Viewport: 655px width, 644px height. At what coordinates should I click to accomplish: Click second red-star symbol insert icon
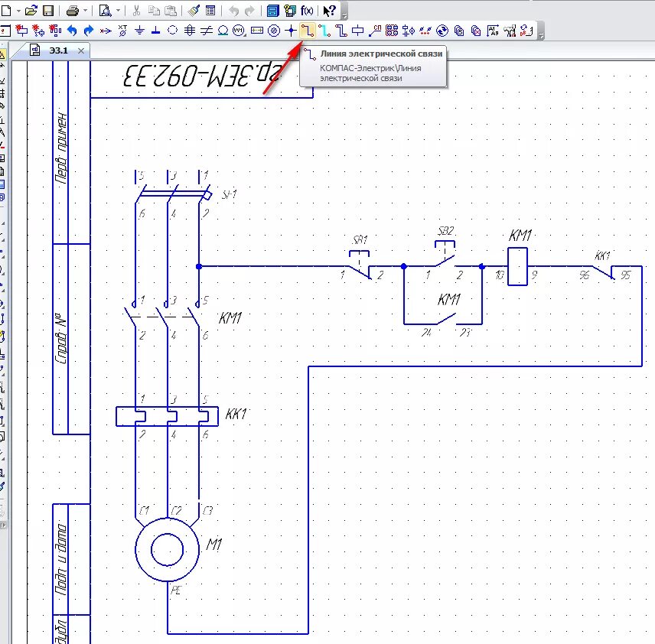(x=38, y=31)
